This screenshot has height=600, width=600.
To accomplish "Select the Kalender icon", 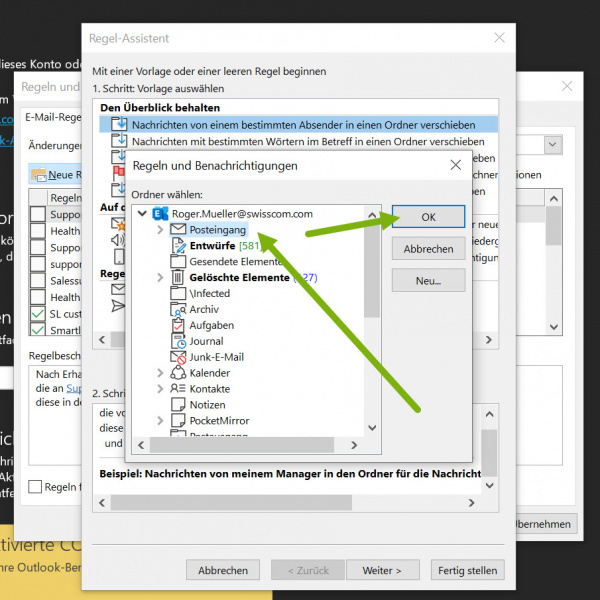I will click(178, 372).
